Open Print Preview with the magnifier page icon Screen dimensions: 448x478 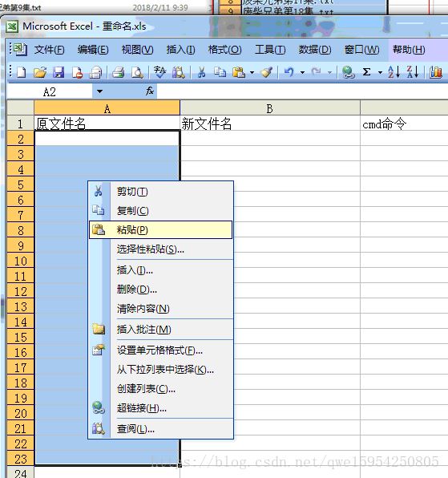click(137, 72)
